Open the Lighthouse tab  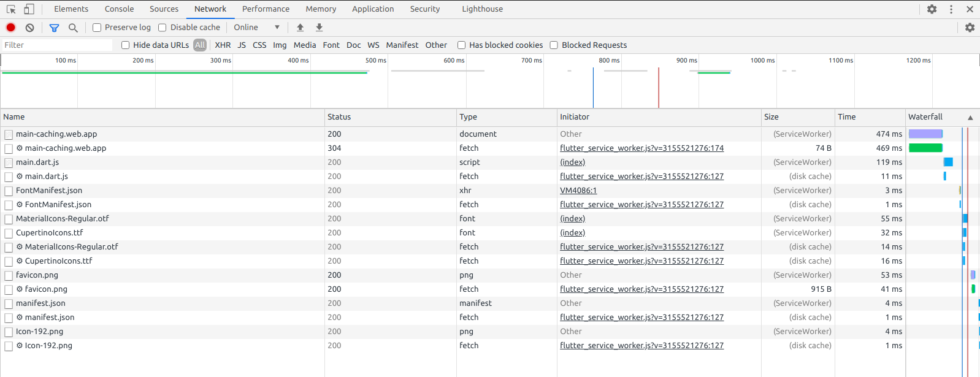(x=483, y=9)
